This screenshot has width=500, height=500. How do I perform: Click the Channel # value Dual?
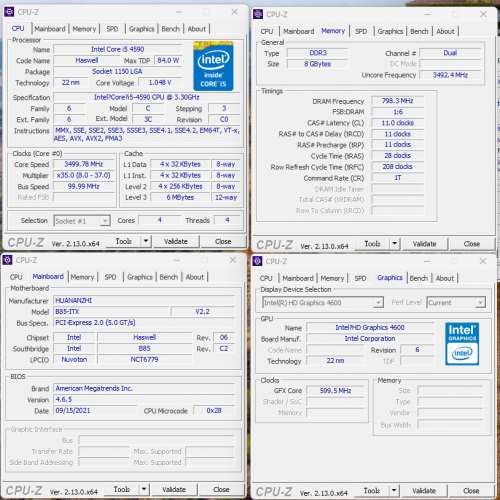[x=450, y=53]
